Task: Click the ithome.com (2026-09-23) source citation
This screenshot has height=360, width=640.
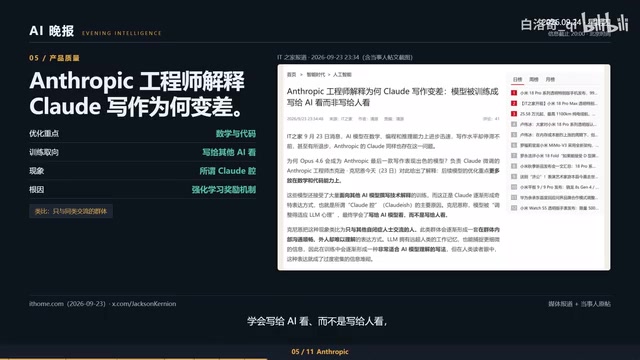Action: 67,304
